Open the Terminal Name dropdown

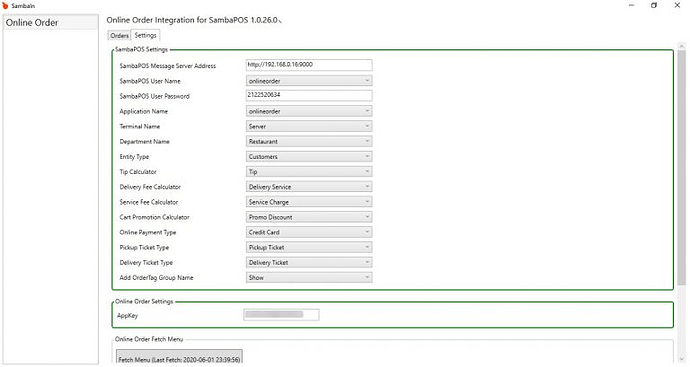[309, 126]
